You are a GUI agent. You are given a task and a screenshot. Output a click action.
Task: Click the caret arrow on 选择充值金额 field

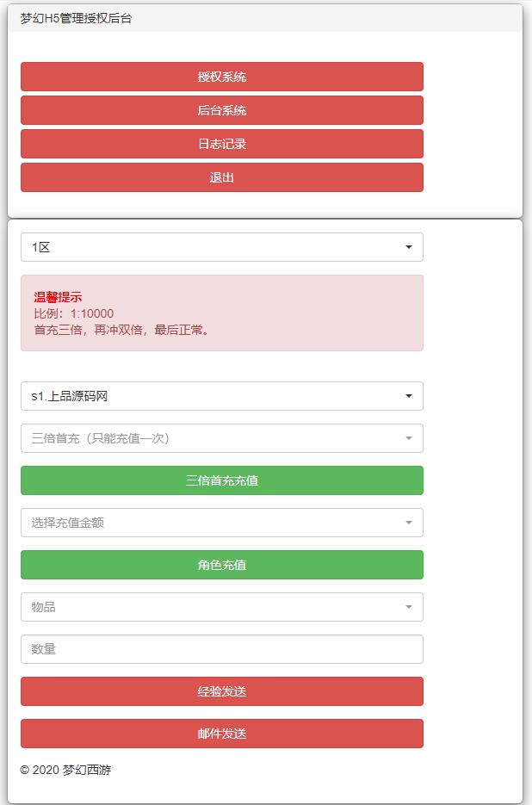(411, 523)
